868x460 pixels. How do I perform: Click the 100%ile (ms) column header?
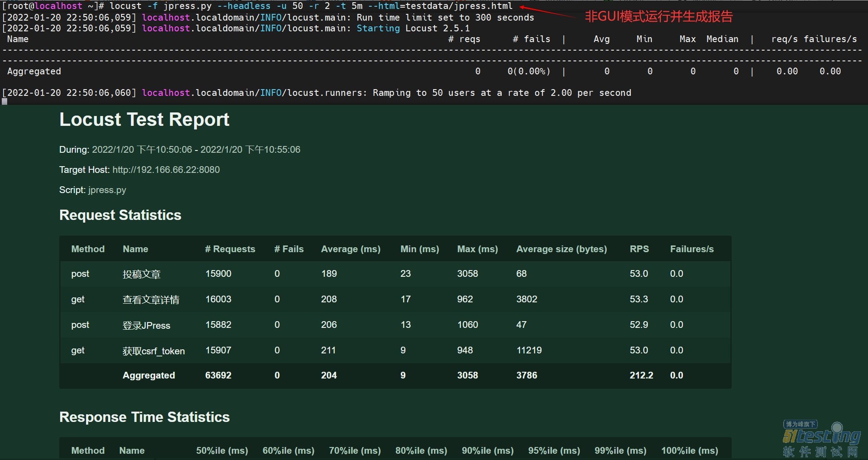pos(690,451)
